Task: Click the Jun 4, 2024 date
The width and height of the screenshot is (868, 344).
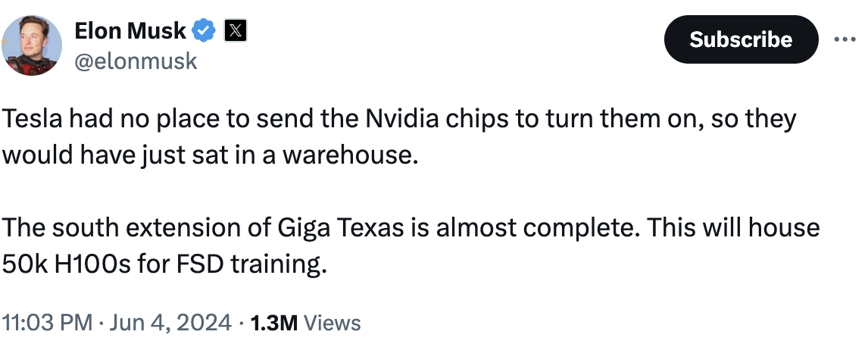Action: tap(170, 323)
